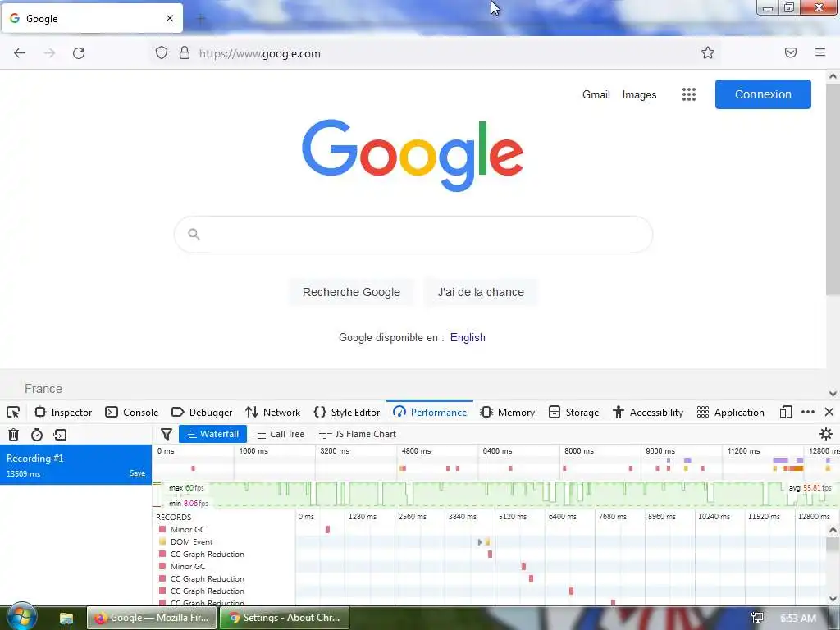Screen dimensions: 840x630
Task: Open the Windows Start button
Action: click(x=21, y=616)
